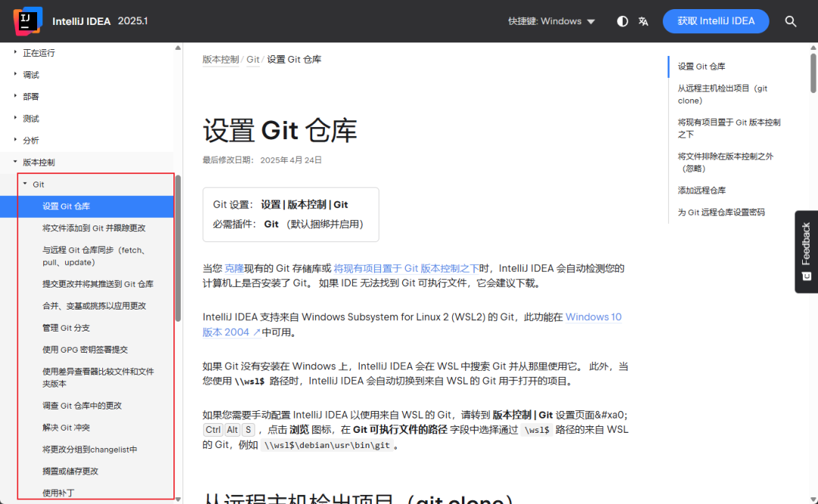Click the 获取 IntelliJ IDEA button

point(716,21)
